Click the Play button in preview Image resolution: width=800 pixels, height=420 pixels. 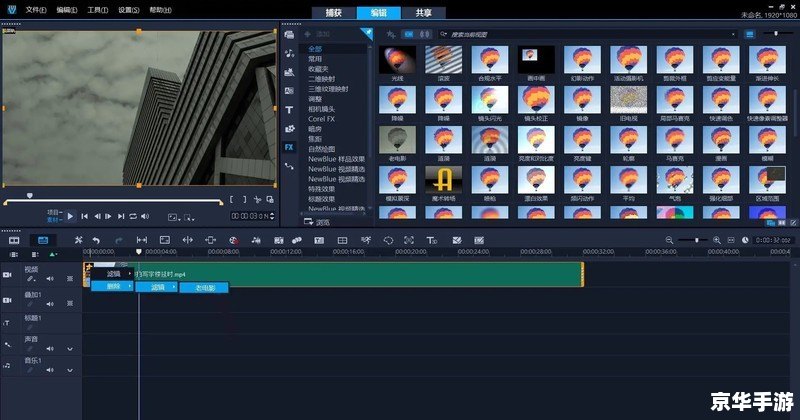(x=70, y=216)
